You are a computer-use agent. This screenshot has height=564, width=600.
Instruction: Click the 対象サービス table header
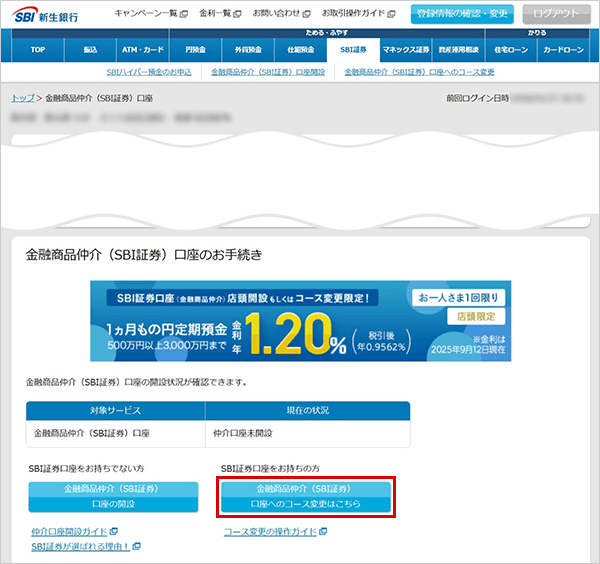116,411
